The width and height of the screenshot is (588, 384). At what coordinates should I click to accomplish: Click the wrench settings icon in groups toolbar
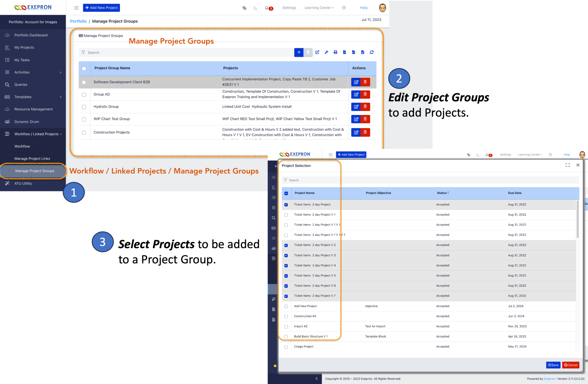coord(326,52)
